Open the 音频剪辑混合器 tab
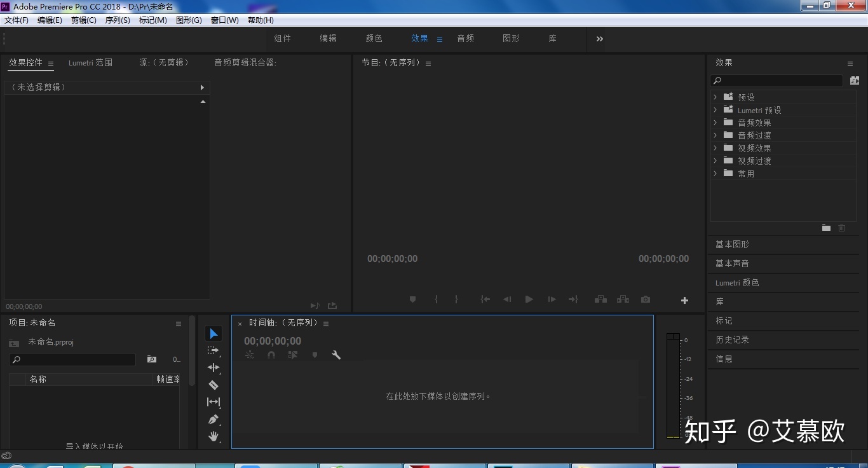Viewport: 868px width, 468px height. 245,62
